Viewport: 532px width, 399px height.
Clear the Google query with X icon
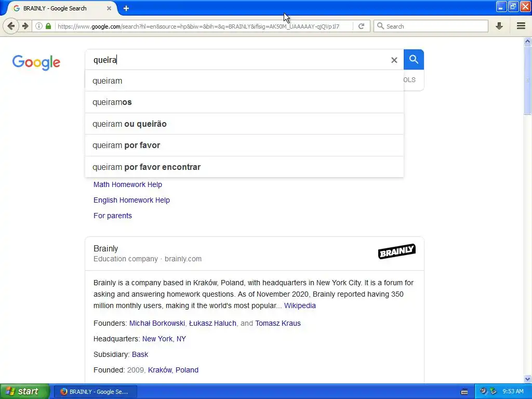(394, 60)
